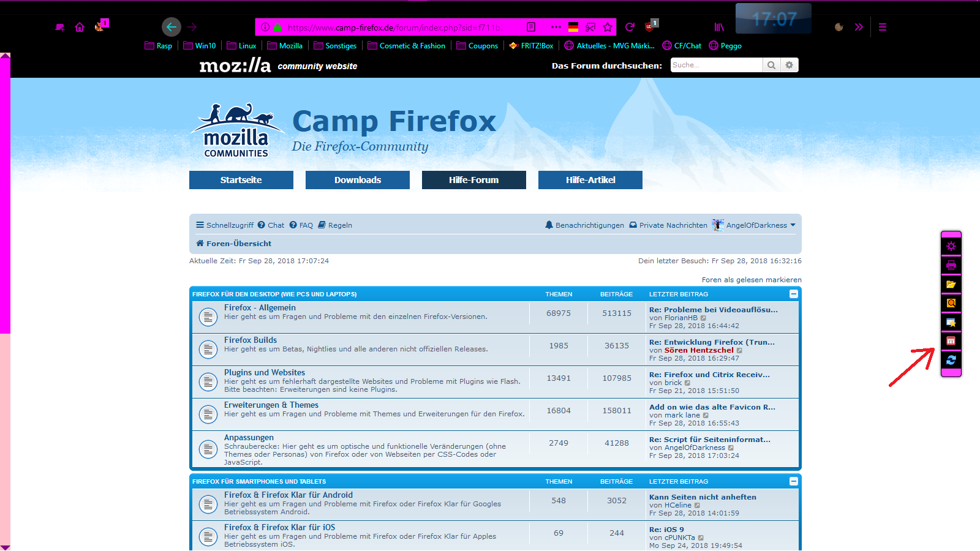This screenshot has width=980, height=551.
Task: Click the Mozilla Communities Camp Firefox logo
Action: coord(237,130)
